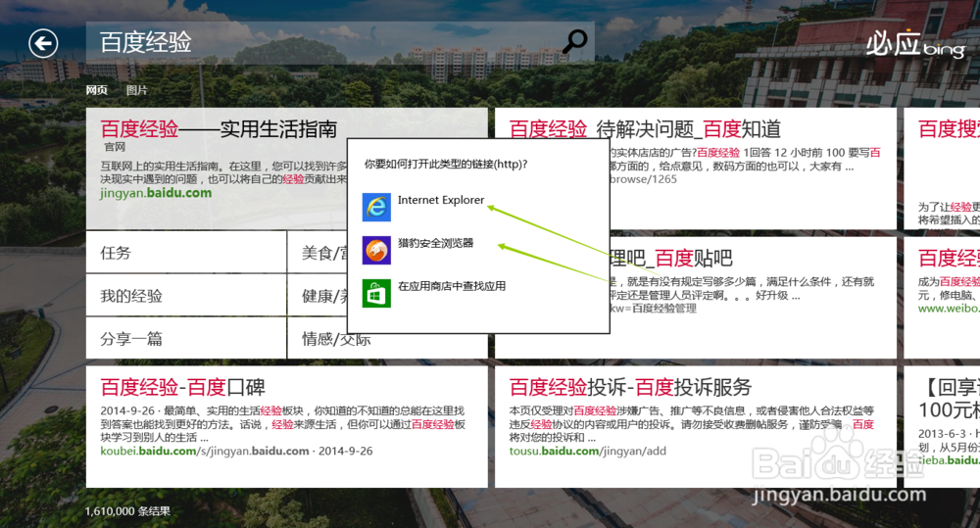Open the 百度贴吧 result title
This screenshot has width=980, height=528.
pos(671,258)
